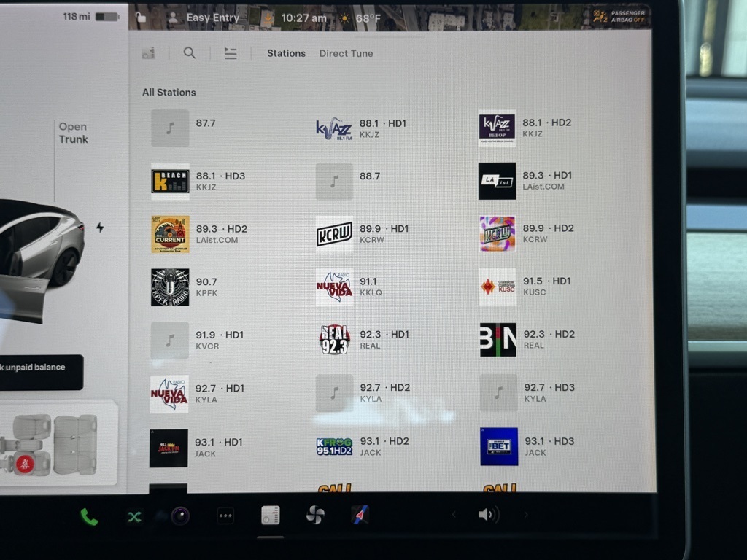Viewport: 747px width, 560px height.
Task: Open the all apps three-dots launcher
Action: 225,516
